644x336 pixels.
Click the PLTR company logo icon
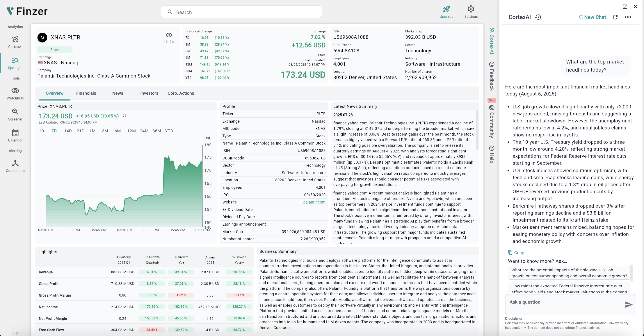42,37
